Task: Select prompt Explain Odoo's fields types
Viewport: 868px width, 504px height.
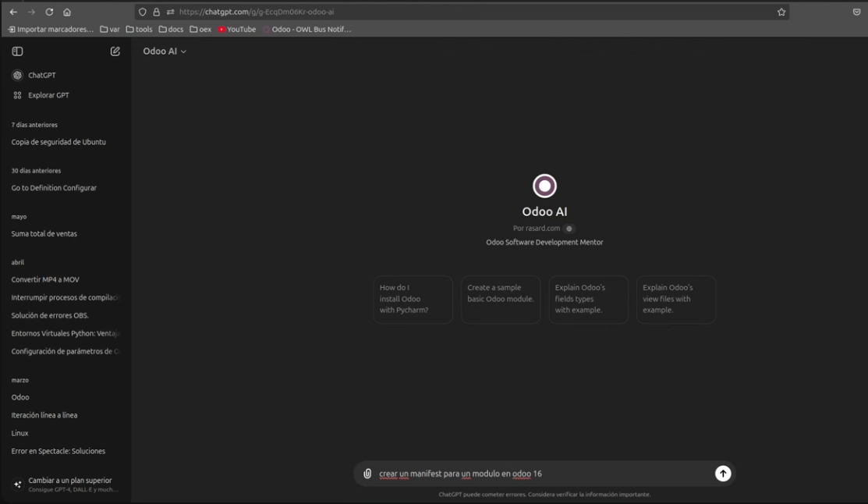Action: pos(589,299)
